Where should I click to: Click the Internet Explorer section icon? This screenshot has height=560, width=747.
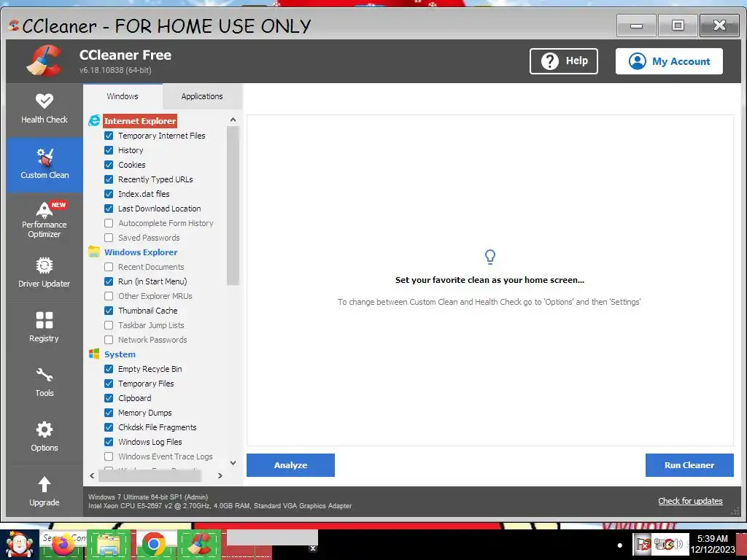pyautogui.click(x=94, y=121)
